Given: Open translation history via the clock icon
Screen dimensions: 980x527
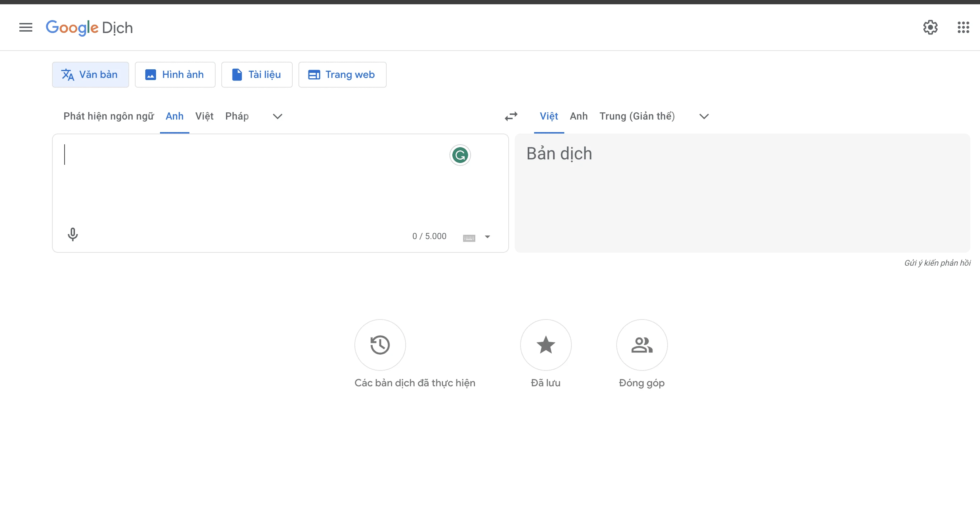Looking at the screenshot, I should click(380, 345).
